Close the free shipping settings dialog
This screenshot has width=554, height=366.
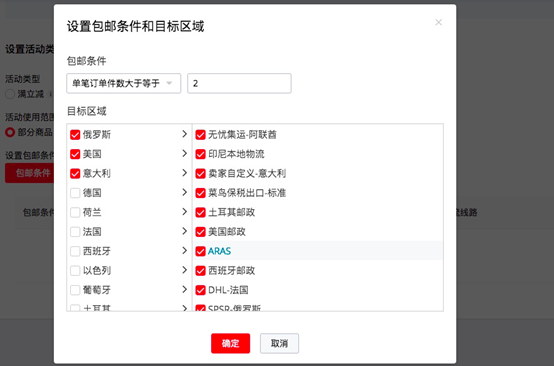[x=438, y=22]
